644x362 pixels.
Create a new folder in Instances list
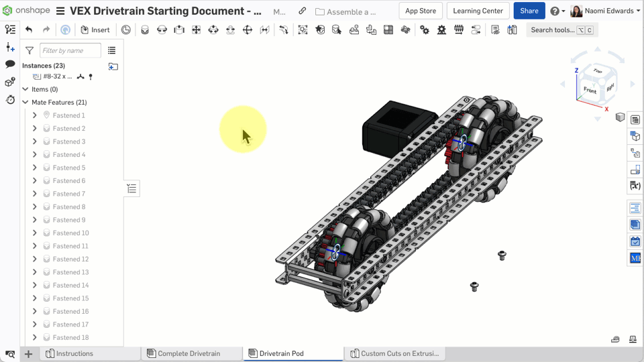(x=113, y=66)
